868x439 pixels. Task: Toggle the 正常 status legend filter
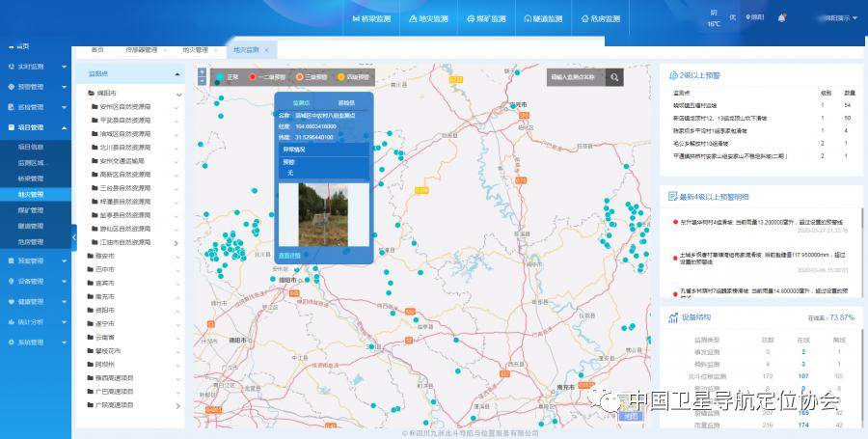click(229, 76)
